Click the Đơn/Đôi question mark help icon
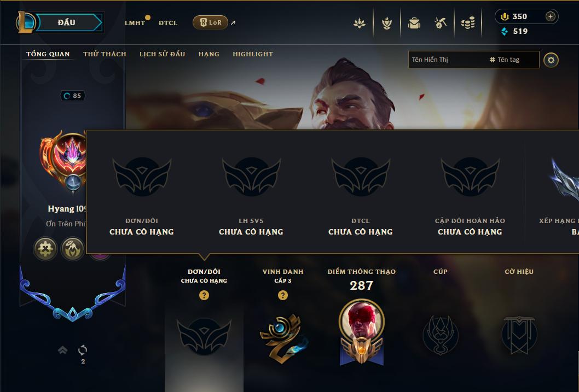Viewport: 579px width, 392px height. [x=204, y=295]
